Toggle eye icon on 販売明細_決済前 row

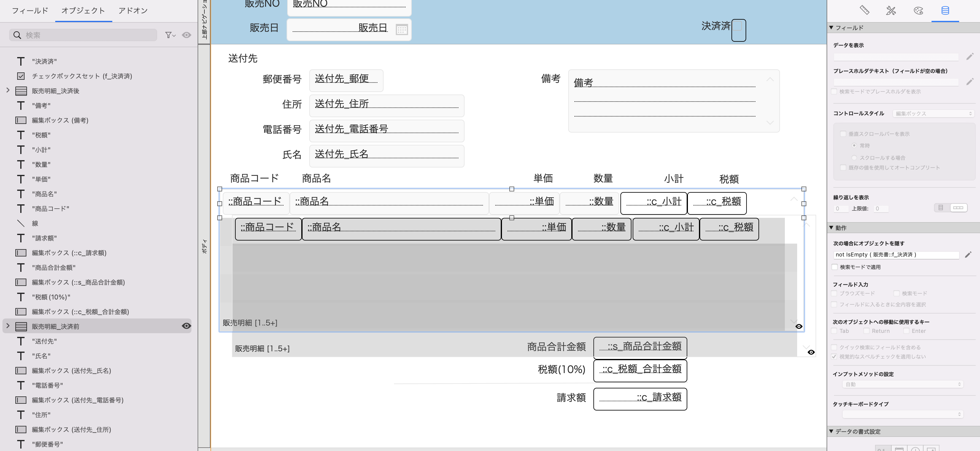tap(186, 326)
